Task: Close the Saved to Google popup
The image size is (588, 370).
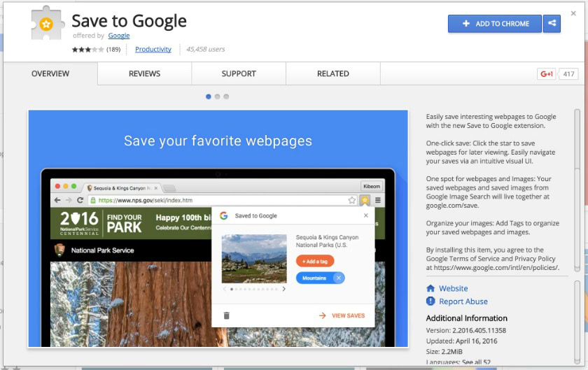Action: point(366,215)
